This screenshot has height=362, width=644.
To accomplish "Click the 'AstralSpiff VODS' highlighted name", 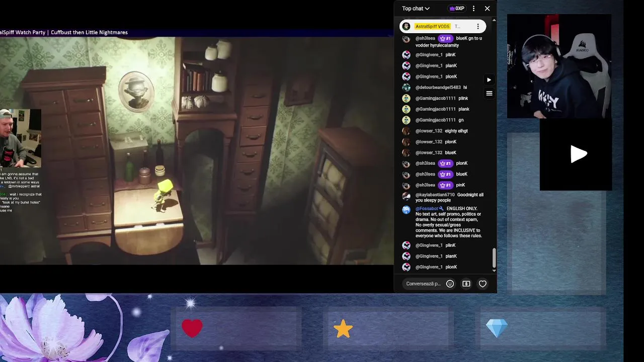I will click(x=432, y=27).
